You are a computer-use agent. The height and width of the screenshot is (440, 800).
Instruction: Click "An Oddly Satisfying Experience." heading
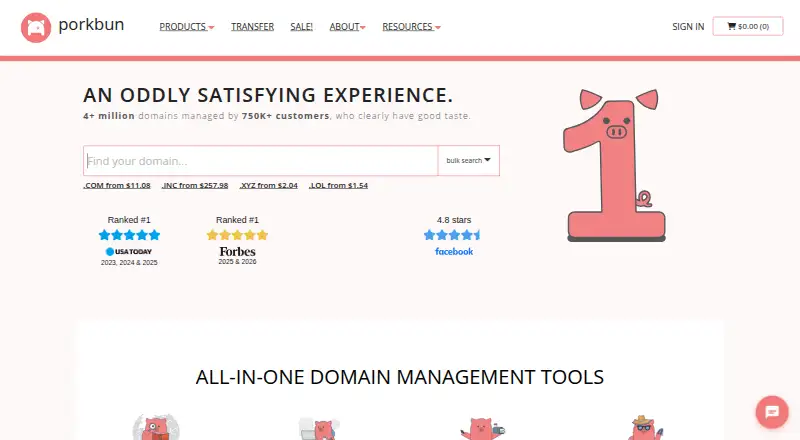point(268,95)
